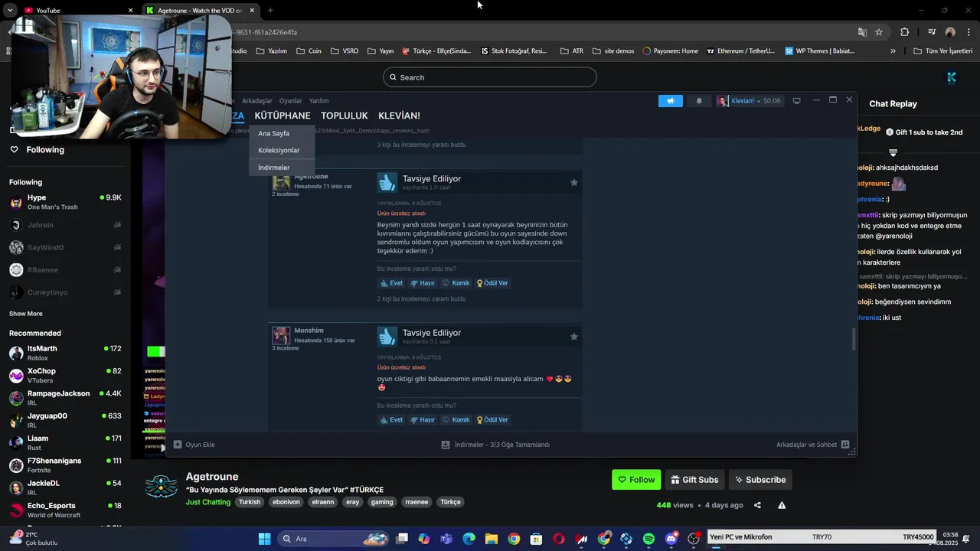
Task: Mark Agetroune's review as Komik
Action: point(456,283)
